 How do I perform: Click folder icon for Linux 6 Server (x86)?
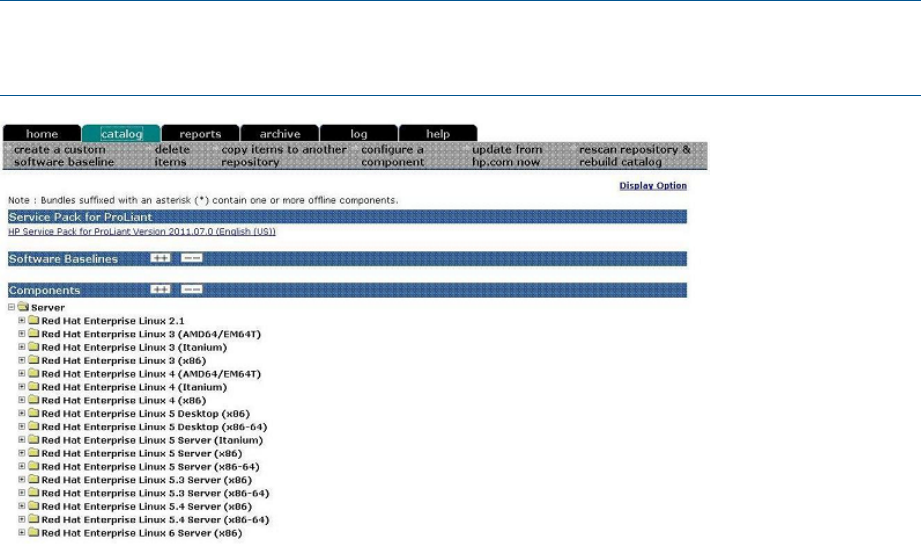click(33, 532)
